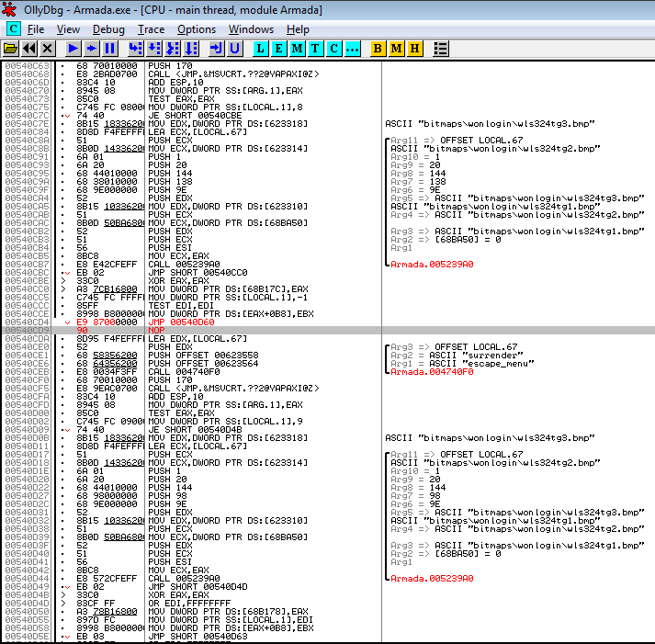This screenshot has width=655, height=644.
Task: Open Memory map with M button
Action: pyautogui.click(x=297, y=48)
